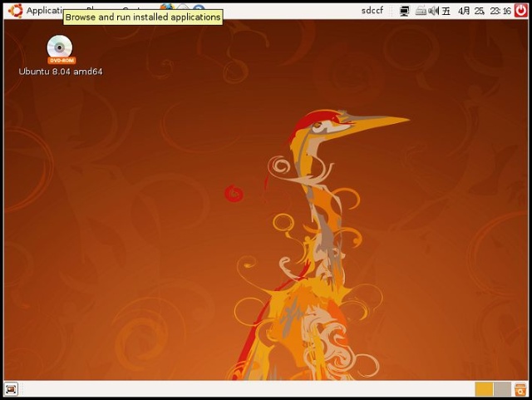
Task: Switch to the first orange workspace
Action: pyautogui.click(x=484, y=389)
